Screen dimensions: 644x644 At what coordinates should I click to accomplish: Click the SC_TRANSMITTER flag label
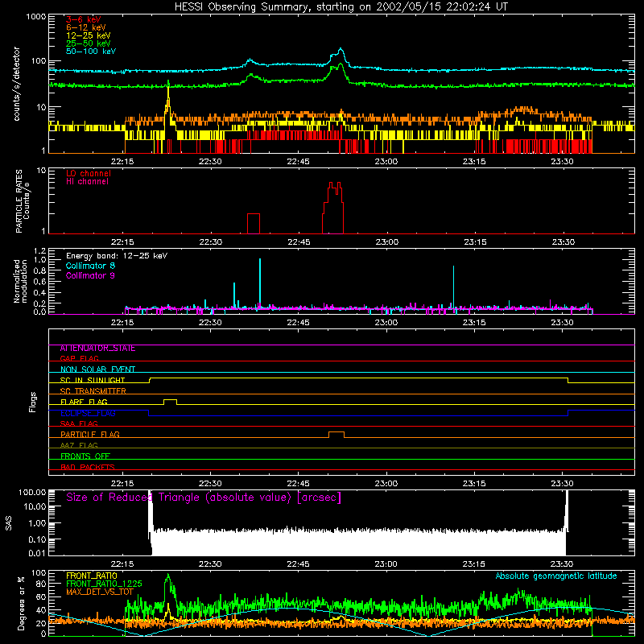coord(93,391)
